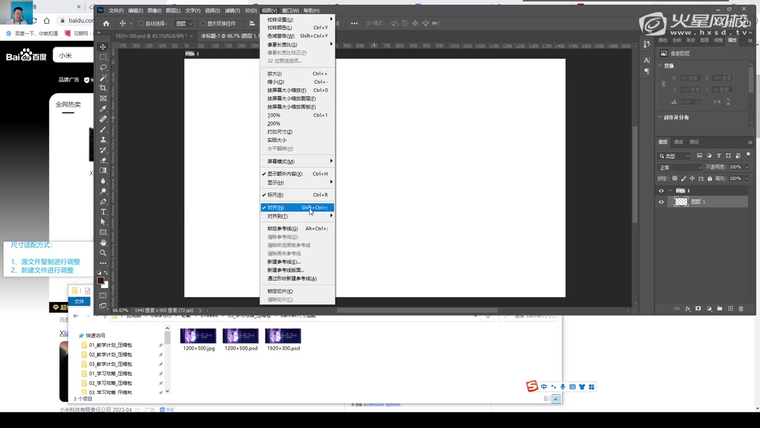
Task: Select the Move tool in toolbar
Action: pyautogui.click(x=103, y=47)
